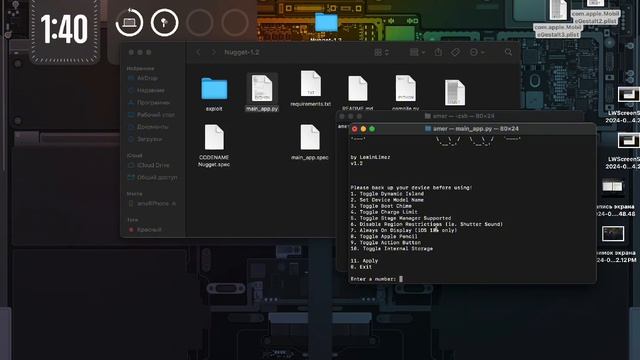640x360 pixels.
Task: Open Загрузки in the Finder sidebar
Action: (149, 139)
